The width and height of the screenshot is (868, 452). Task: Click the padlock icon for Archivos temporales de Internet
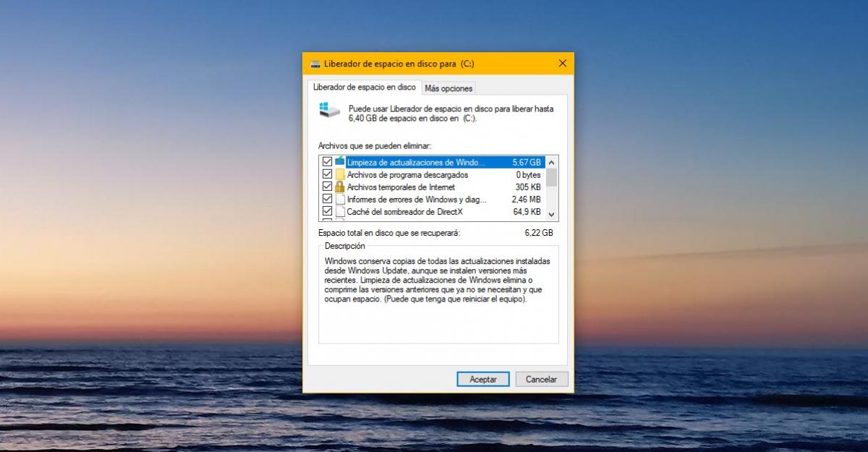coord(340,187)
